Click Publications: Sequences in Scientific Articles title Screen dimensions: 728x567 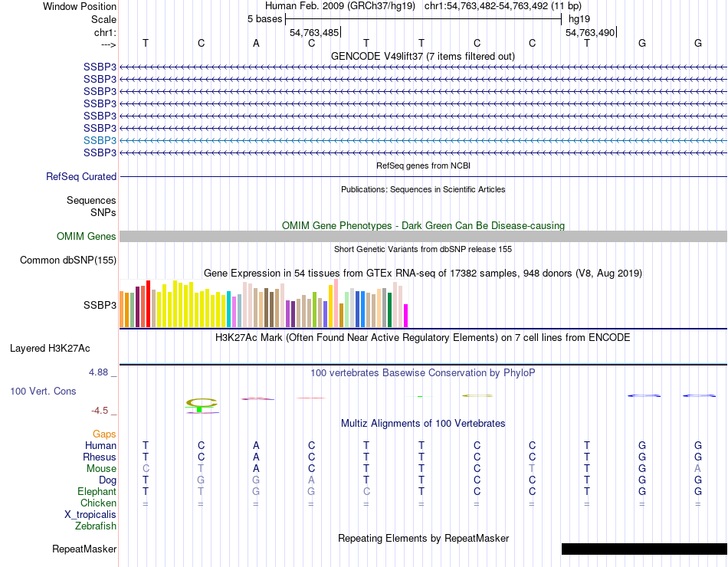click(x=423, y=189)
